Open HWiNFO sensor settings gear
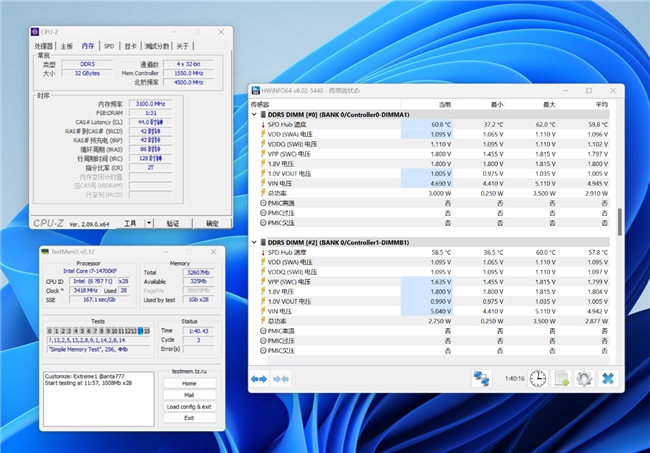This screenshot has width=650, height=453. [584, 378]
